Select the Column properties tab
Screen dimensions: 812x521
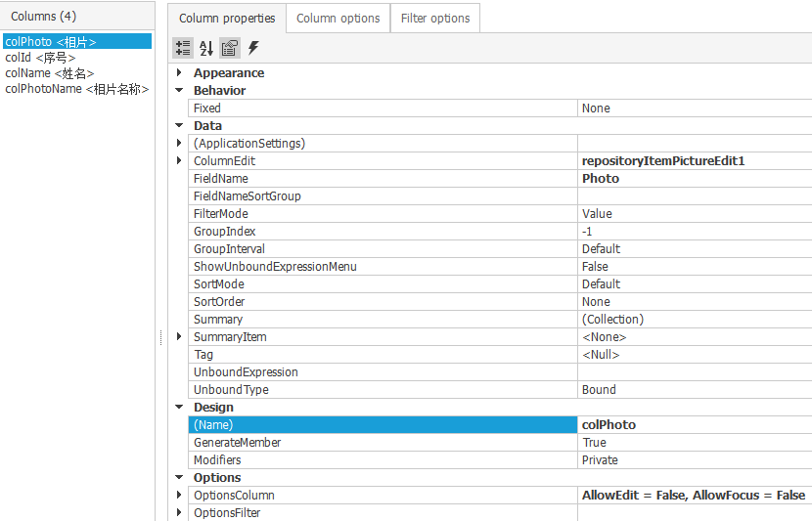(x=226, y=18)
